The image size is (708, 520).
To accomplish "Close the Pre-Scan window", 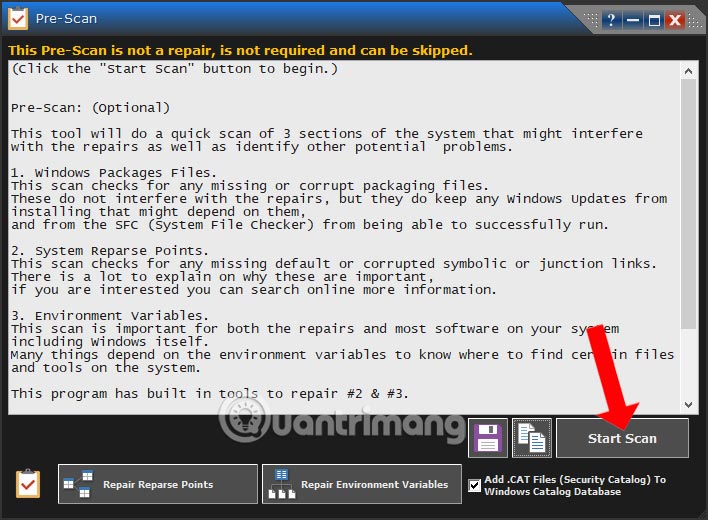I will (675, 20).
